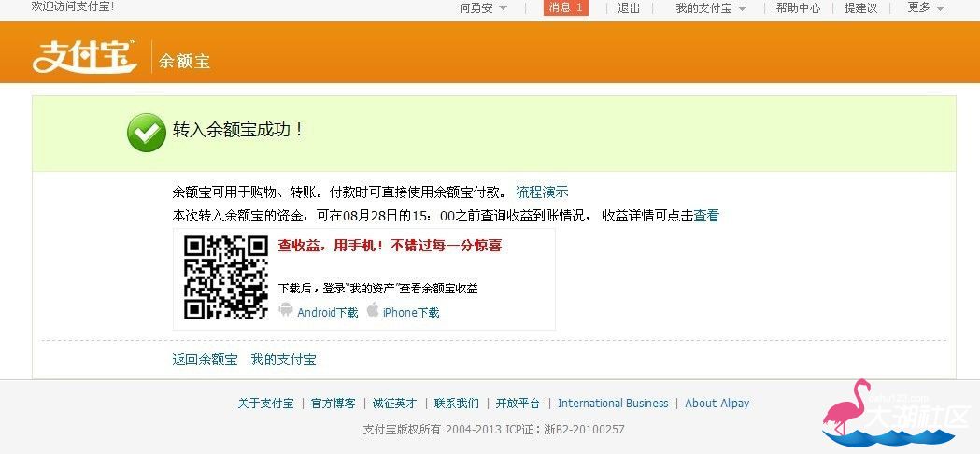
Task: Open 关于支付宝 footer link
Action: [265, 404]
